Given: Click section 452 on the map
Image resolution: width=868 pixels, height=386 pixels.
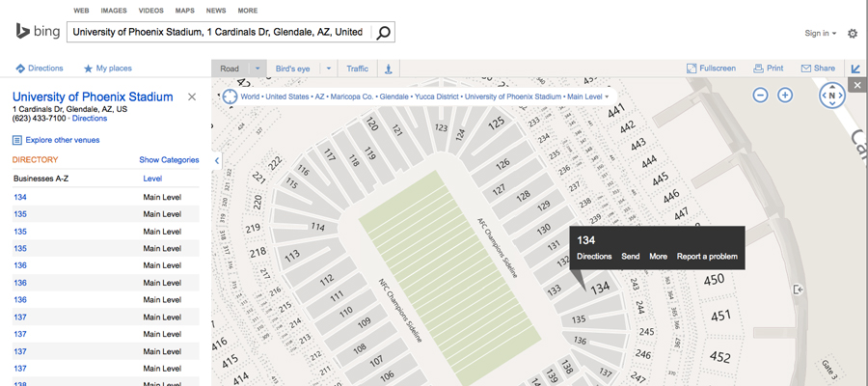Looking at the screenshot, I should tap(720, 355).
